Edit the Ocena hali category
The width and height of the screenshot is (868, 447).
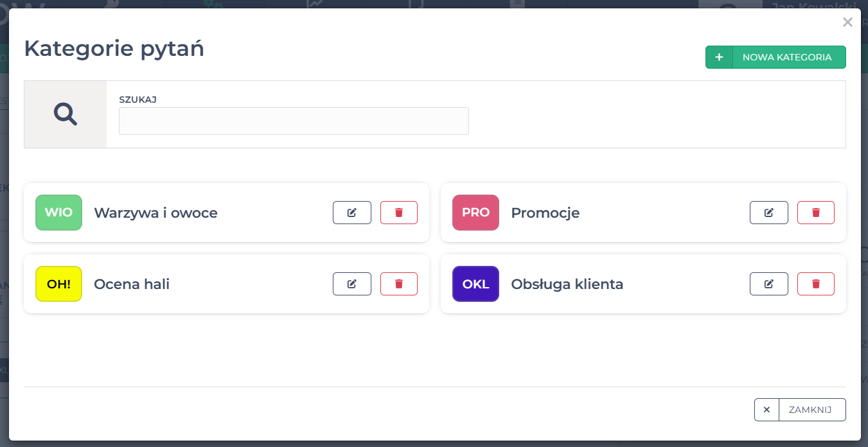[x=351, y=284]
